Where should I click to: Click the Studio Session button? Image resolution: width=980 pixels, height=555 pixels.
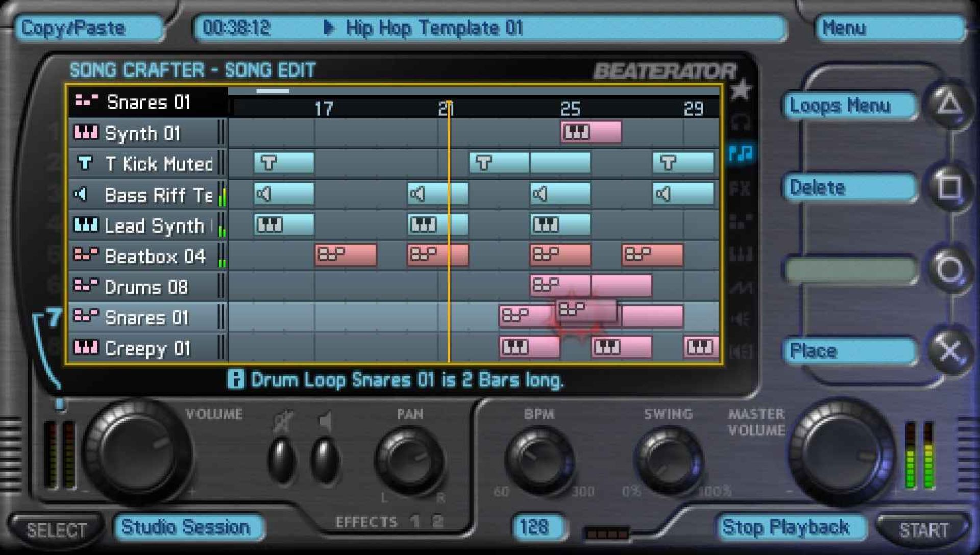pyautogui.click(x=186, y=527)
